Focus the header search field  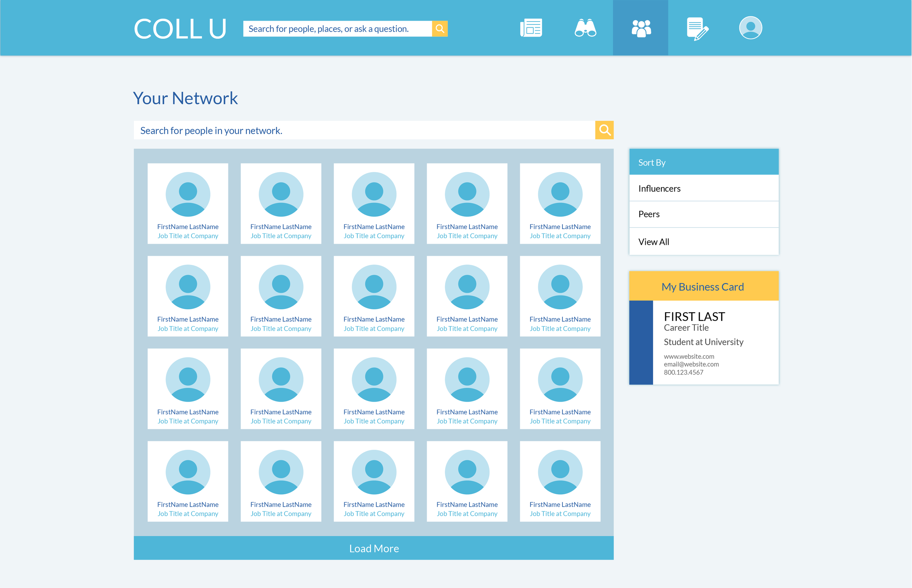pyautogui.click(x=337, y=29)
